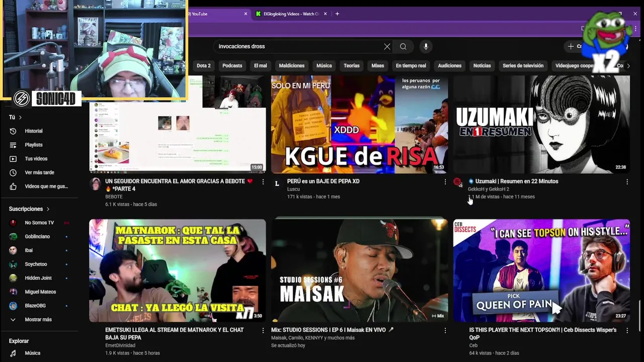
Task: Open title 'IS THIS PLAYER THE NEXT TOPSON'
Action: 543,334
